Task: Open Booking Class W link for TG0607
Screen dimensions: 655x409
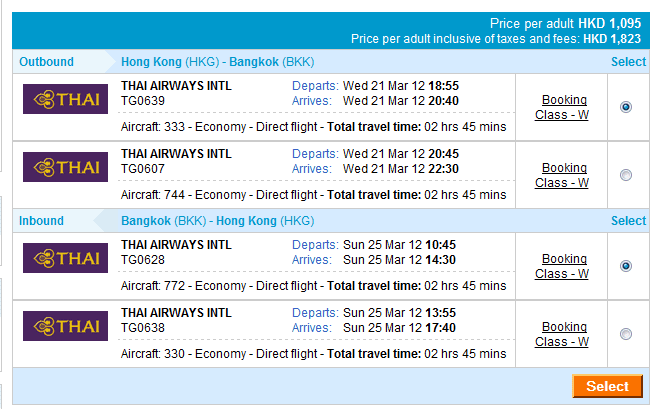Action: (x=564, y=175)
